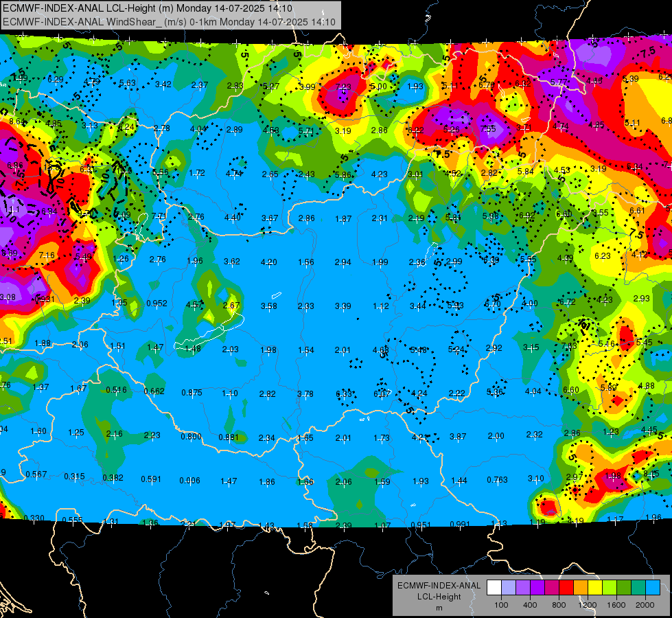Click the legend label 1600

[616, 605]
